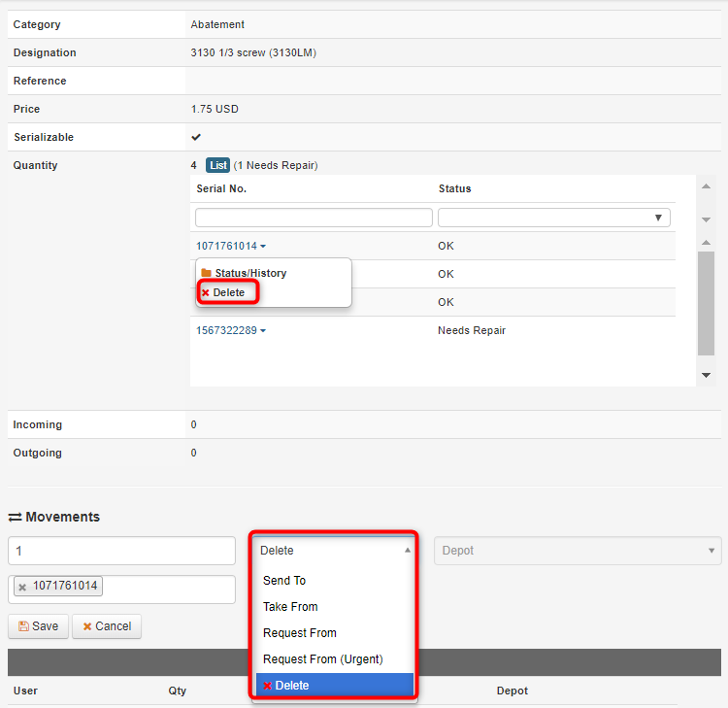Click the Needs Repair status cell

[472, 330]
